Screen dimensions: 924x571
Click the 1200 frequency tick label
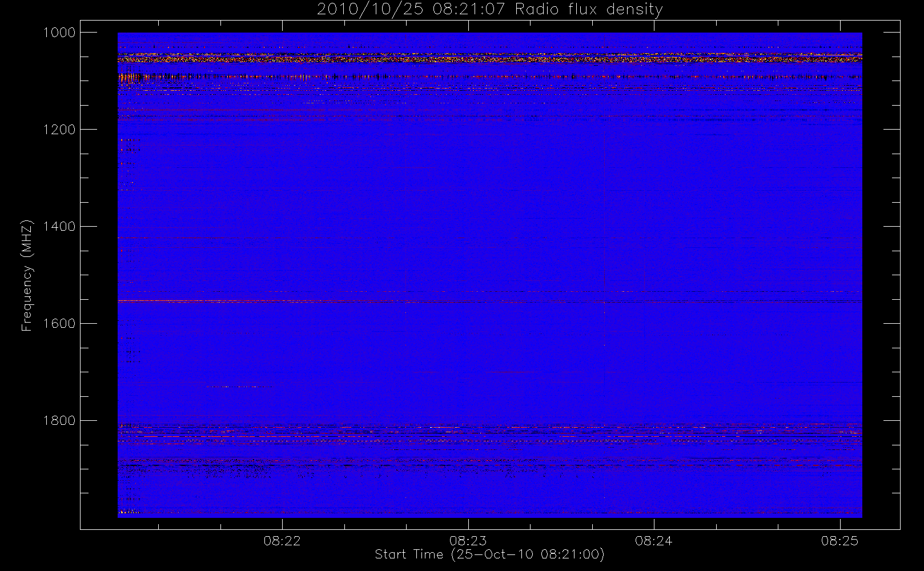[59, 130]
